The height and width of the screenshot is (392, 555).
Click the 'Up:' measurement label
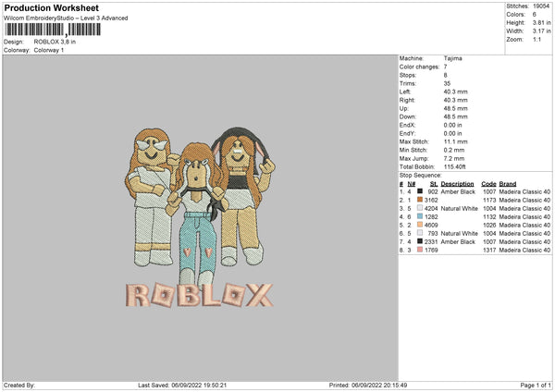click(404, 108)
